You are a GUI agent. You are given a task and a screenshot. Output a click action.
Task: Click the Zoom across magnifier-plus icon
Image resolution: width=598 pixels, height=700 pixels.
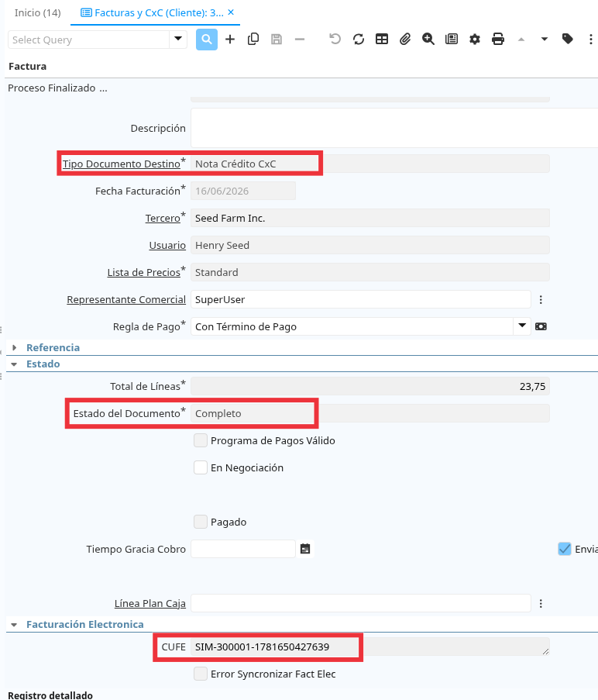(x=428, y=40)
